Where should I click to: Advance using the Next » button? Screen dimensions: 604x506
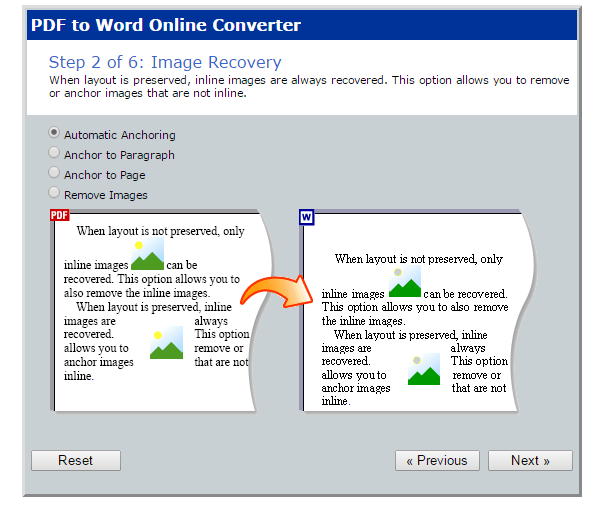coord(530,461)
